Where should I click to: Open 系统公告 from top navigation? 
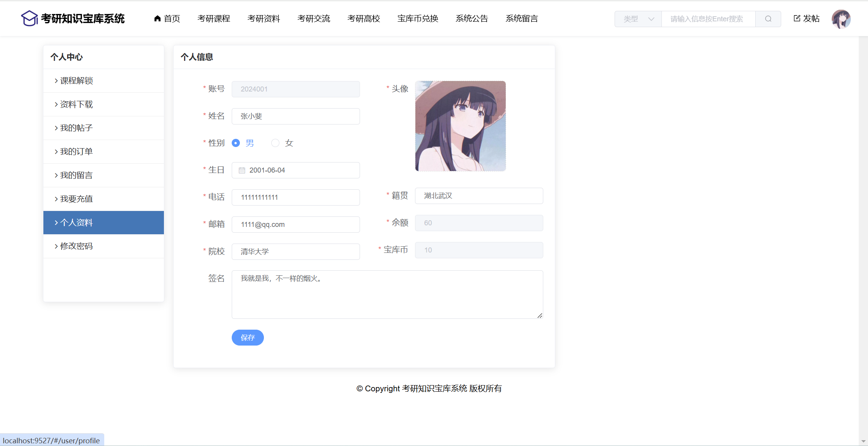point(472,19)
